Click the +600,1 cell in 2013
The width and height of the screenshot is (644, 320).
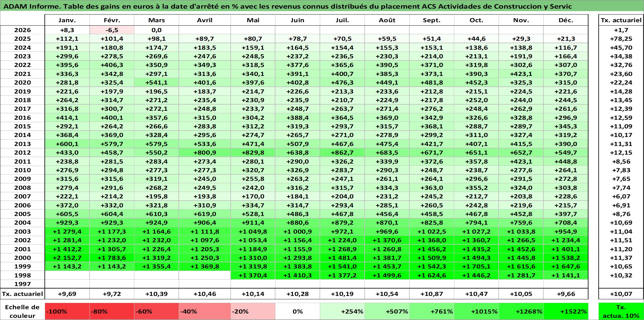67,144
